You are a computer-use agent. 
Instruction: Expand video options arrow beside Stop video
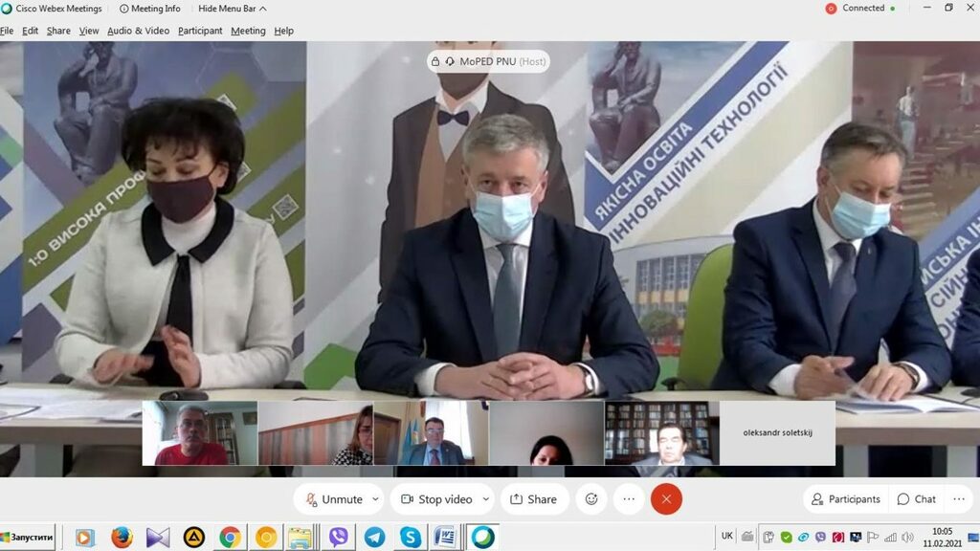pyautogui.click(x=486, y=499)
